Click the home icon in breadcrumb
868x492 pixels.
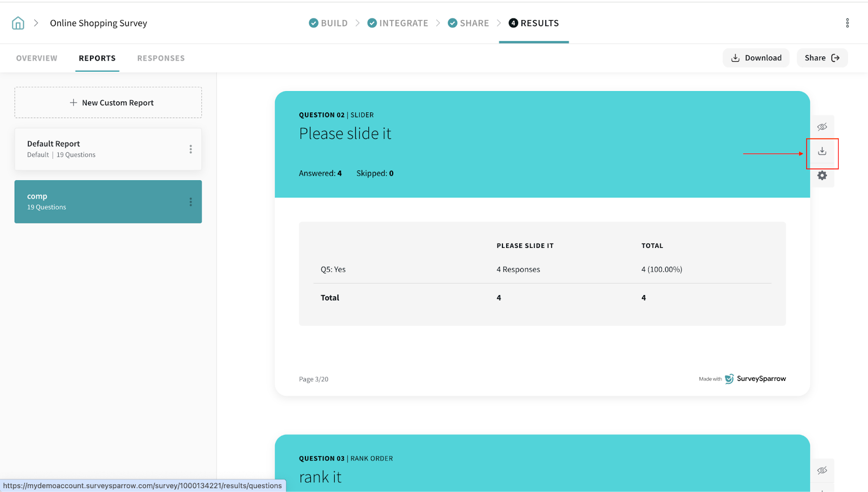[18, 23]
